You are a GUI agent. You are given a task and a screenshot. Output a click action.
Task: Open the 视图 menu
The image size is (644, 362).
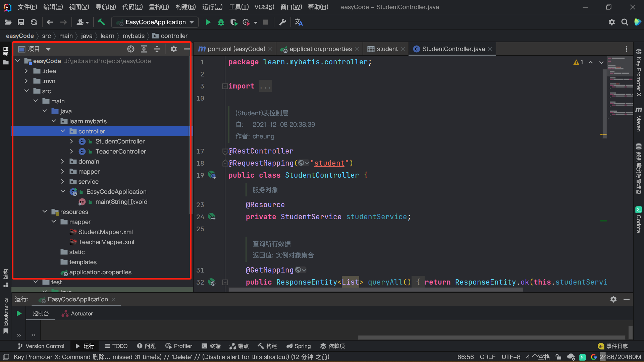coord(79,7)
